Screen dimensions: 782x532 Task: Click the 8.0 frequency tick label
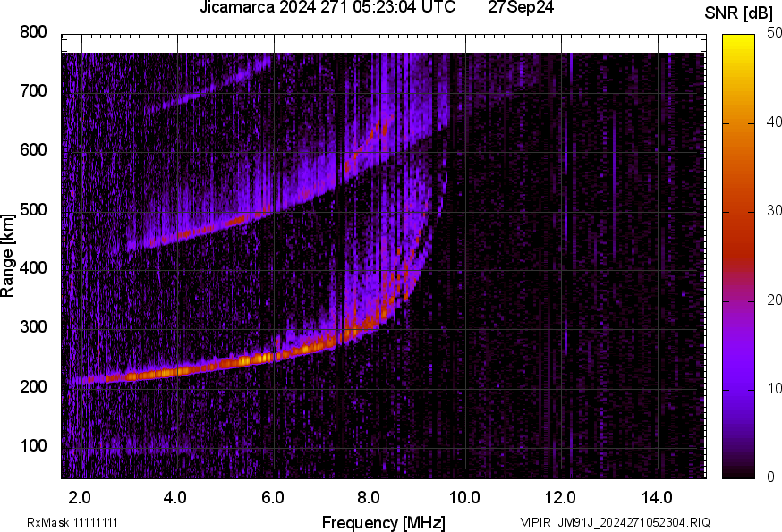pos(369,497)
